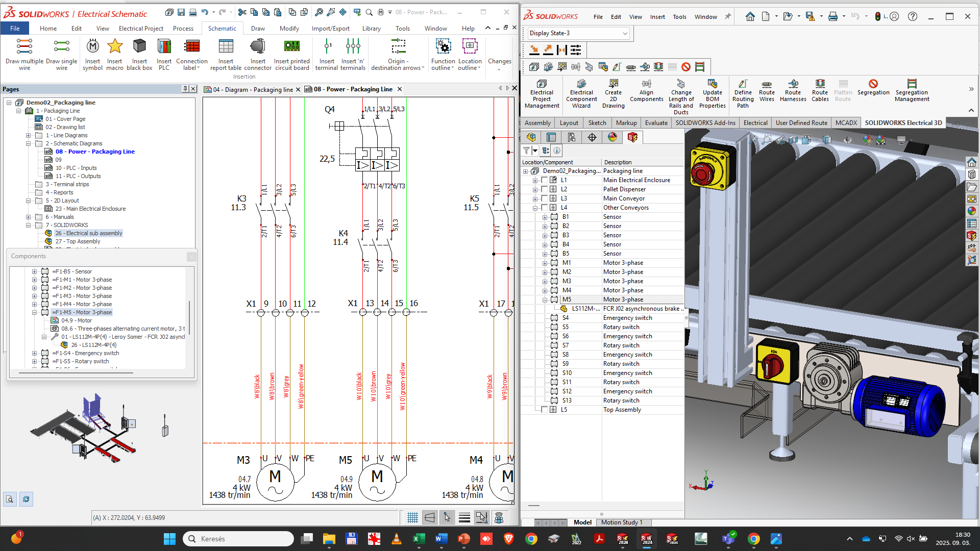Check the L1 Main Electrical Enclosure checkbox
Screen dimensions: 980x551
(544, 180)
